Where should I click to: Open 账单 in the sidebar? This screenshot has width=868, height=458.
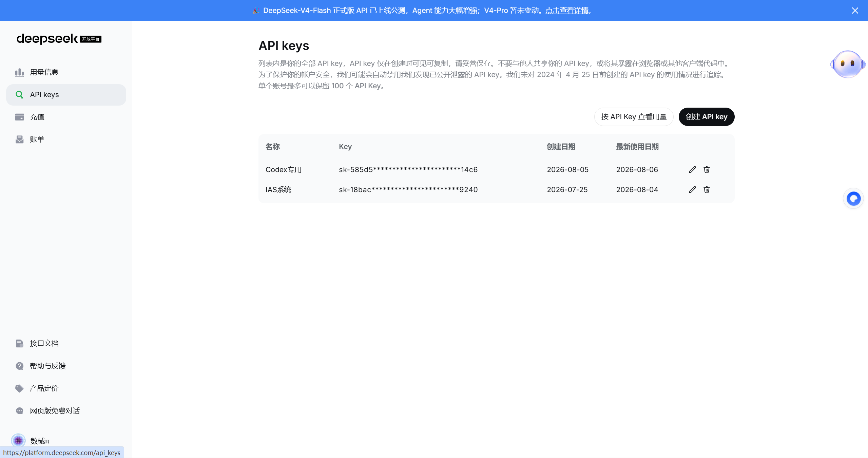(x=66, y=140)
